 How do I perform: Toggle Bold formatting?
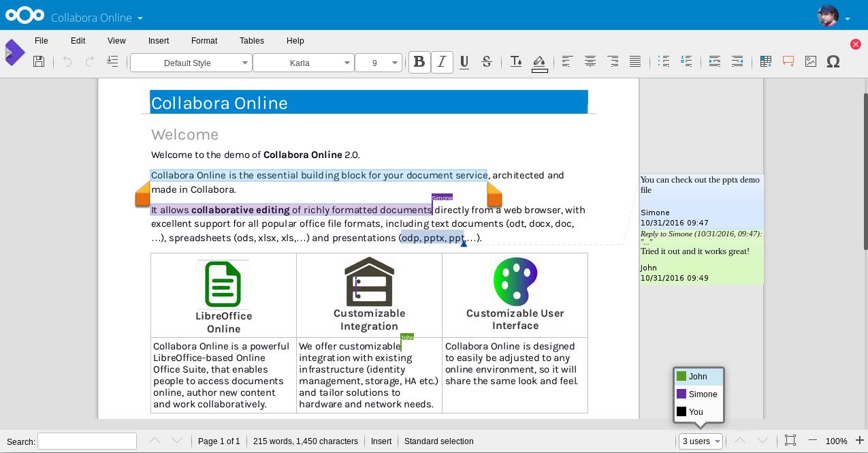(x=419, y=62)
